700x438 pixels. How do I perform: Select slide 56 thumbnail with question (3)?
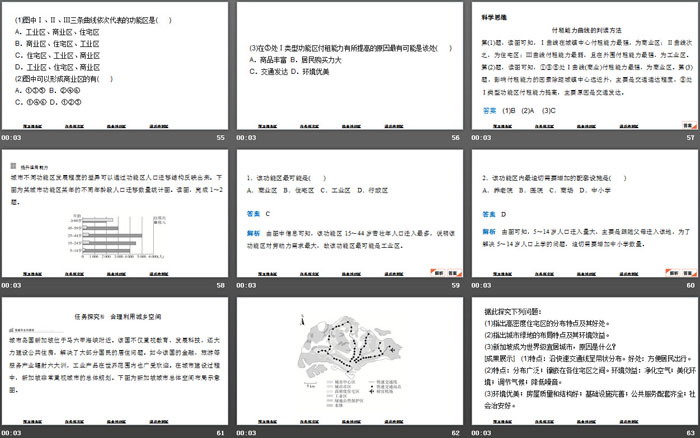click(x=350, y=66)
